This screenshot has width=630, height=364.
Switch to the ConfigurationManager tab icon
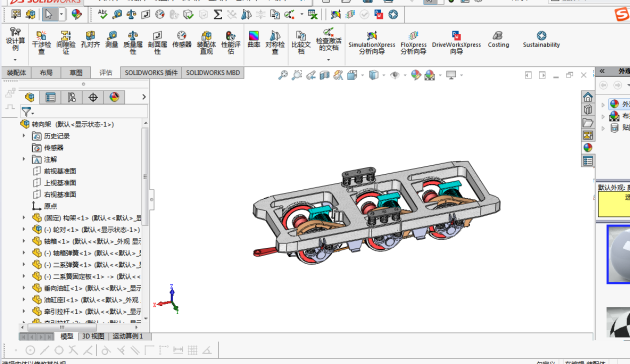tap(72, 97)
